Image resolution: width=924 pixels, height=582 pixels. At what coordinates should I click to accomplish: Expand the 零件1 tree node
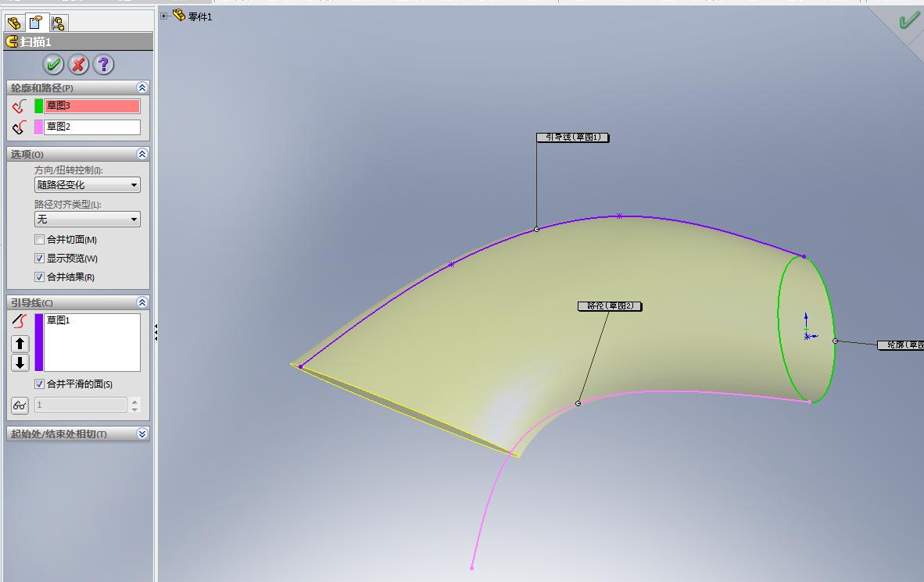tap(164, 16)
